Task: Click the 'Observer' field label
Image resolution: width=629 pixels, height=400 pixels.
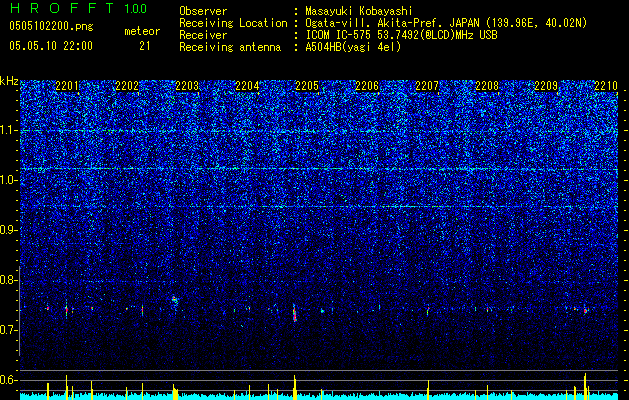Action: [203, 11]
